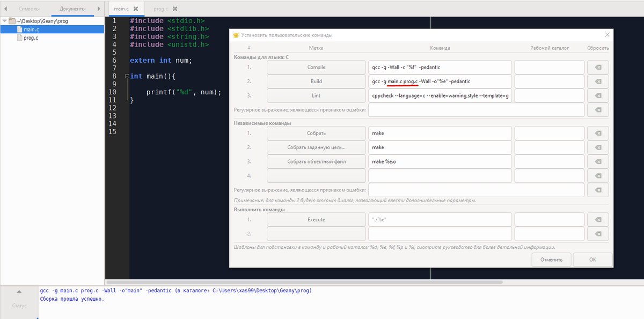
Task: Edit the Execute "./%e" command field
Action: [x=440, y=220]
